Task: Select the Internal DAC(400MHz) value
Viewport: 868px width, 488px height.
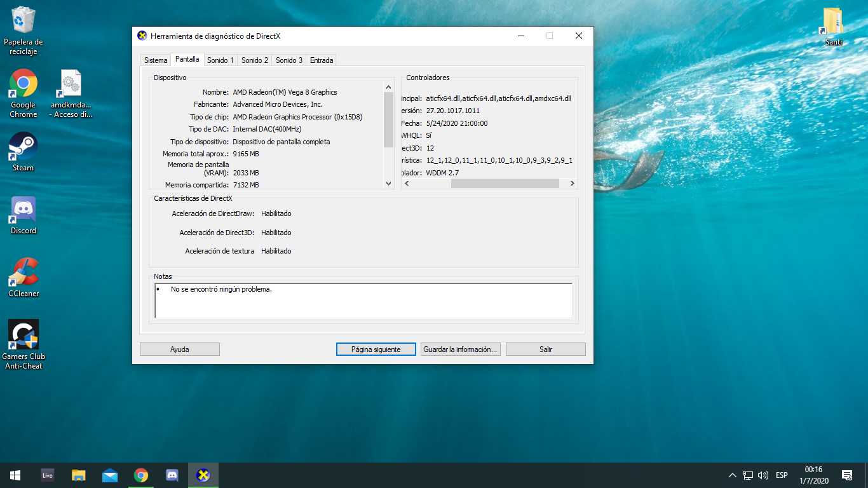Action: click(x=267, y=129)
